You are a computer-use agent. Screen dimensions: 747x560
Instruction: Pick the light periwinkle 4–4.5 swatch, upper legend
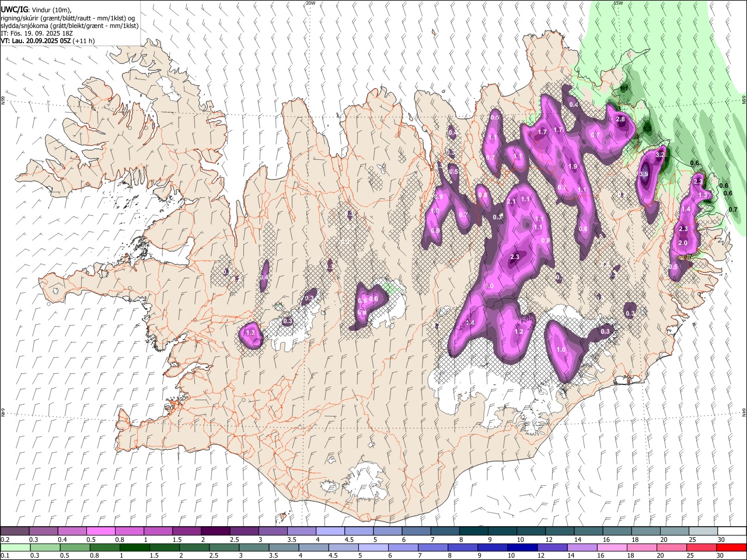tap(330, 531)
